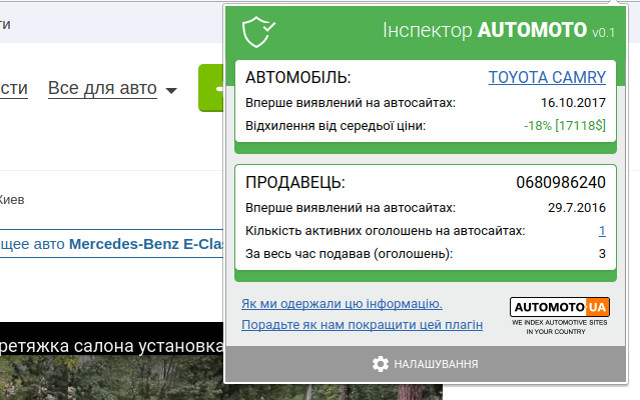Viewport: 640px width, 400px height.
Task: Expand the "Все для авто" dropdown arrow
Action: 171,90
